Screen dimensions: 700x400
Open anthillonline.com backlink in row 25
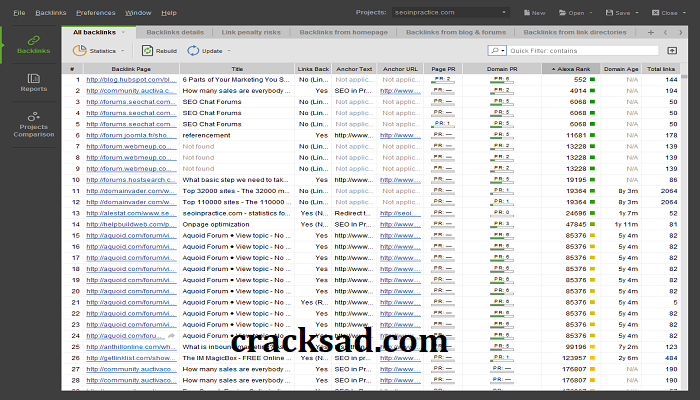click(131, 347)
